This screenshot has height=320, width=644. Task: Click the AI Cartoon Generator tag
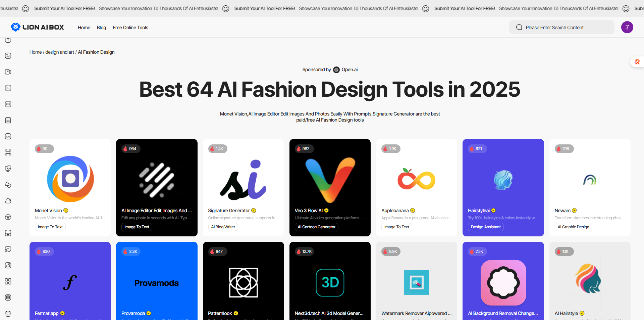316,227
